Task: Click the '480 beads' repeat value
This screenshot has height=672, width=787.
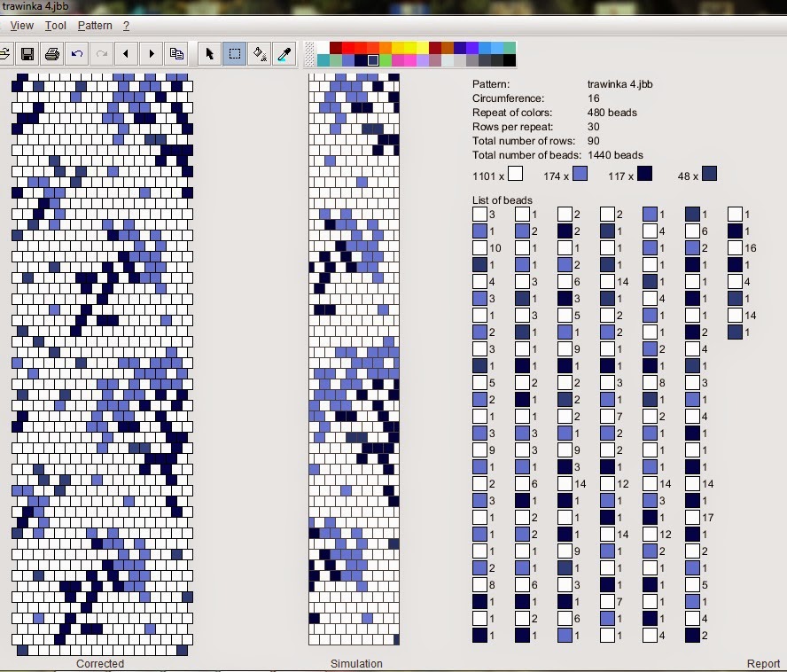Action: (612, 113)
